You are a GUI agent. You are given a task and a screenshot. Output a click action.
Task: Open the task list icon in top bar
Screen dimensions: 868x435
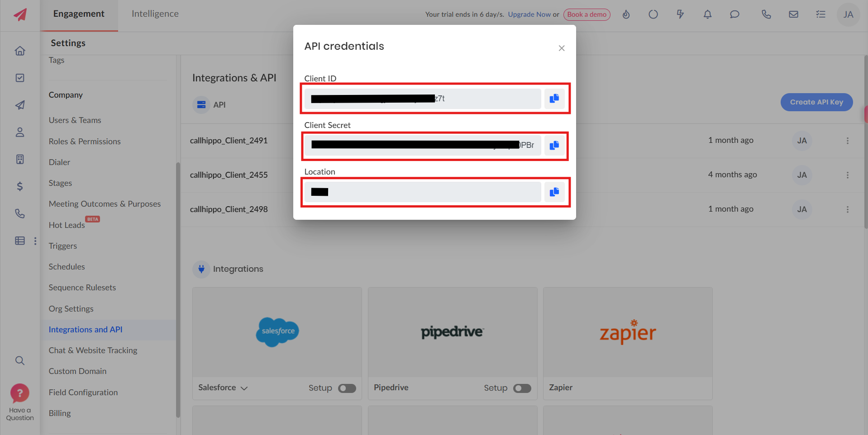pyautogui.click(x=820, y=14)
